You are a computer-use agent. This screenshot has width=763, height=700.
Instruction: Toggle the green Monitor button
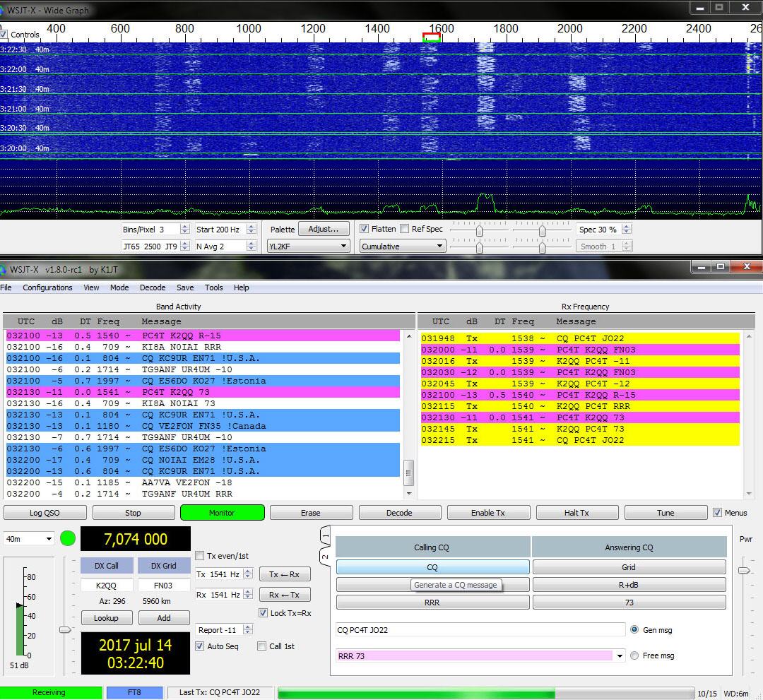[x=222, y=513]
